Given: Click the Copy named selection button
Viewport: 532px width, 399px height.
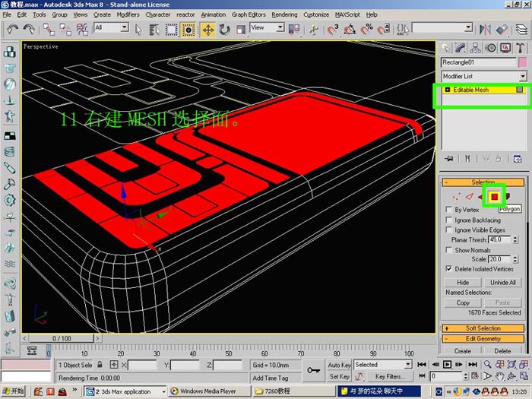Looking at the screenshot, I should tap(463, 302).
